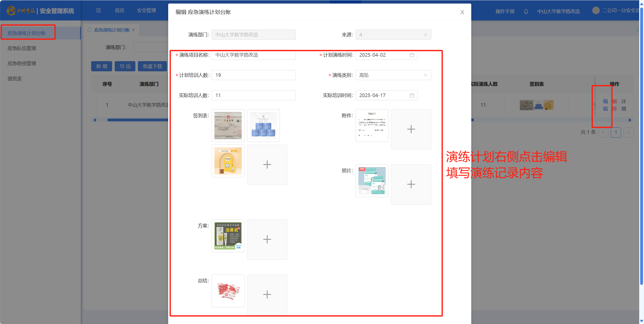Click the 计划培训人数 input field
This screenshot has height=324, width=644.
(254, 75)
